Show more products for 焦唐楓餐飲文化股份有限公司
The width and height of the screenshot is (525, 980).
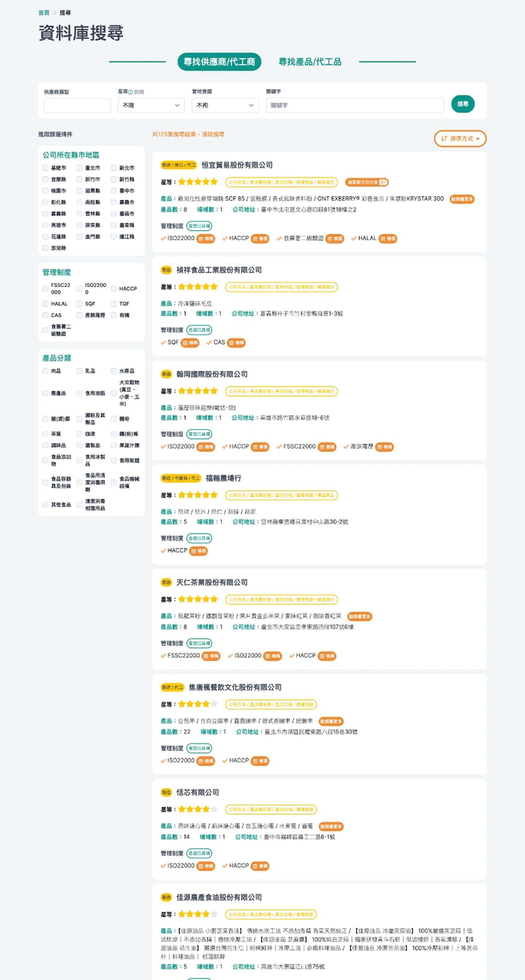[x=331, y=721]
